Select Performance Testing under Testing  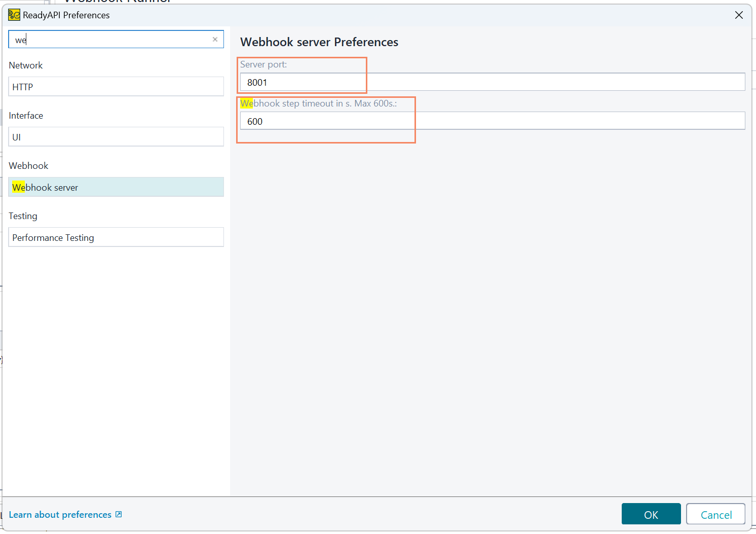[x=116, y=237]
